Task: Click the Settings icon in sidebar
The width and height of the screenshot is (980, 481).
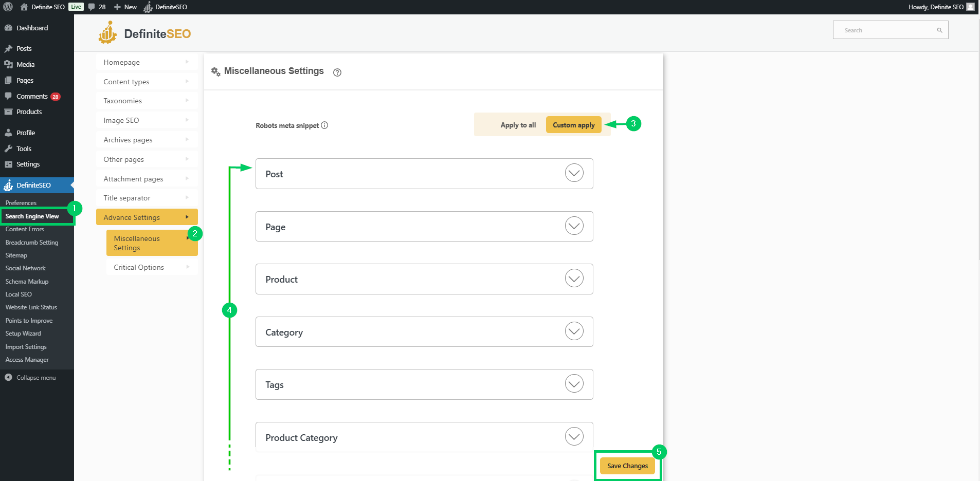Action: 8,164
